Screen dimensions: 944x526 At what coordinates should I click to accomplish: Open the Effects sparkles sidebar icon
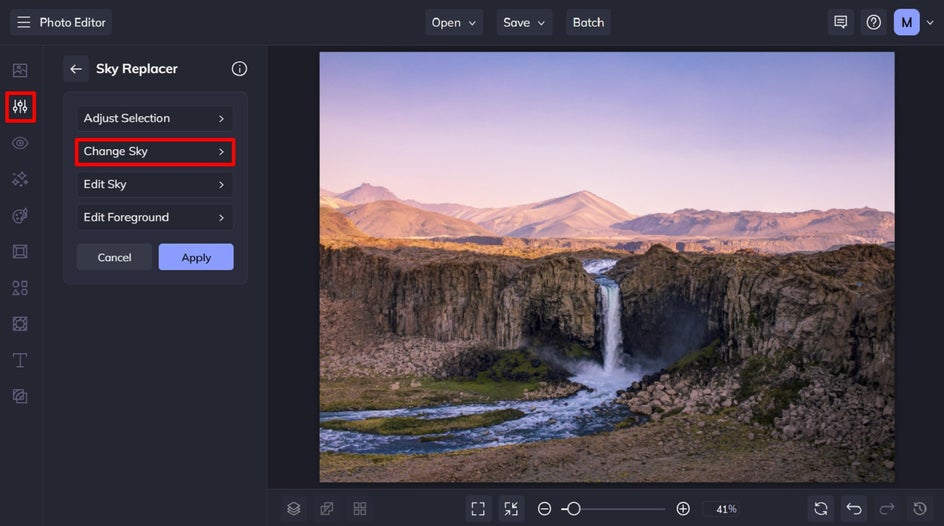point(20,179)
